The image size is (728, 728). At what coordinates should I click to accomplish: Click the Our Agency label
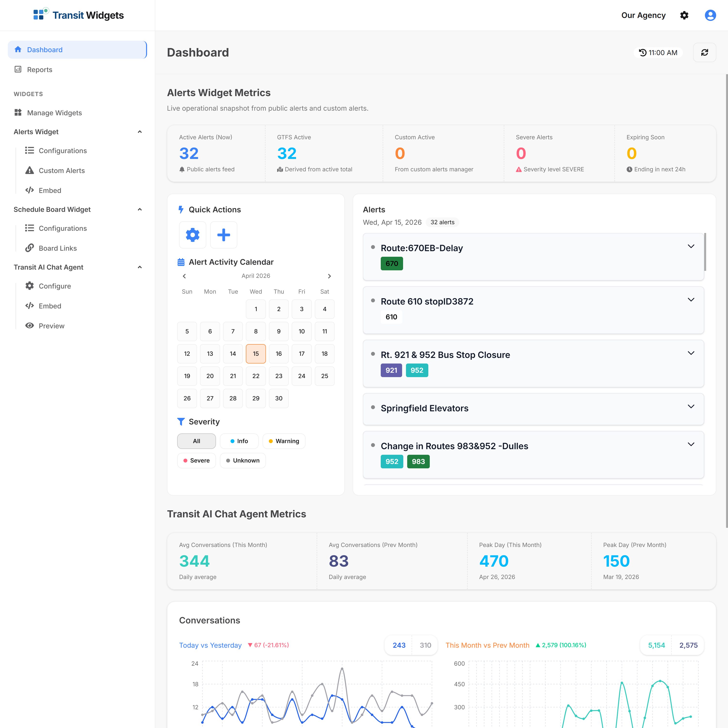point(643,16)
